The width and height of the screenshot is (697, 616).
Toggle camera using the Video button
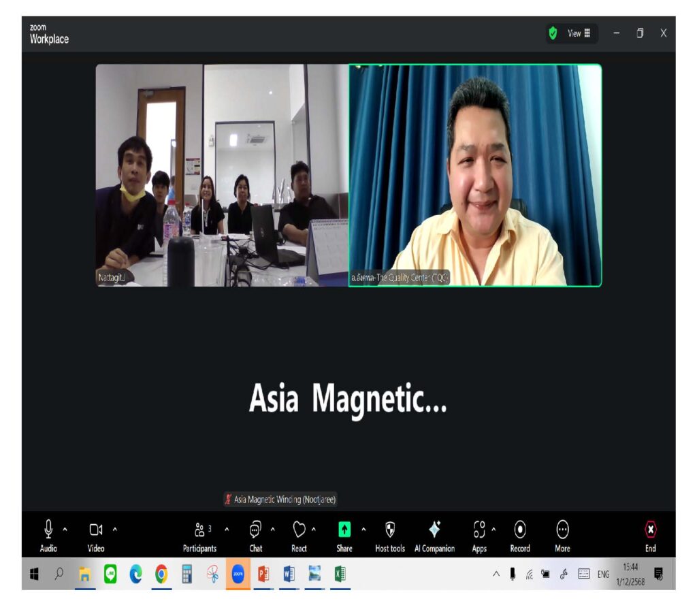[x=96, y=534]
